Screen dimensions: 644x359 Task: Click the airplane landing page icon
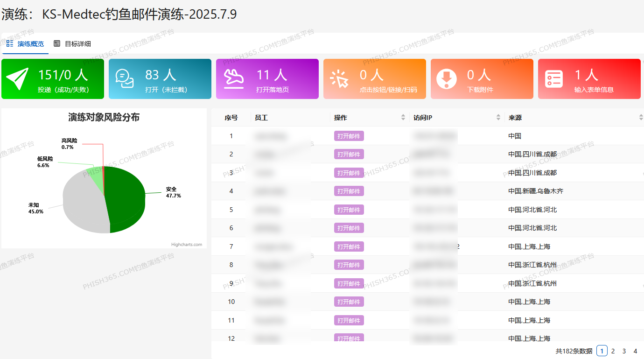coord(233,78)
